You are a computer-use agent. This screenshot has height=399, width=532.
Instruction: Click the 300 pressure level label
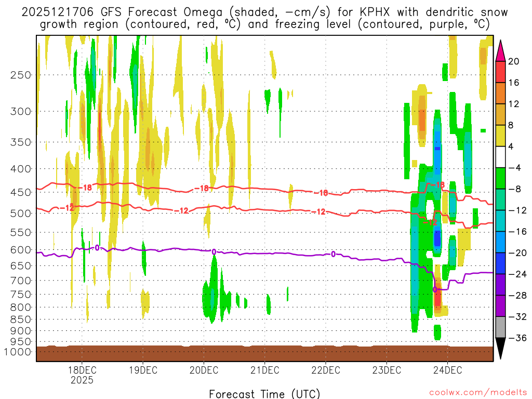(x=21, y=111)
